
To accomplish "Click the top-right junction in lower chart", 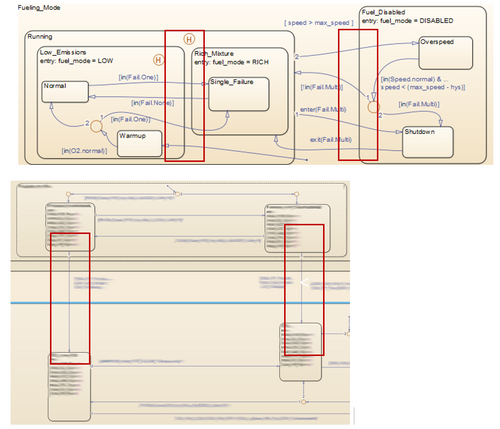I will tap(296, 194).
